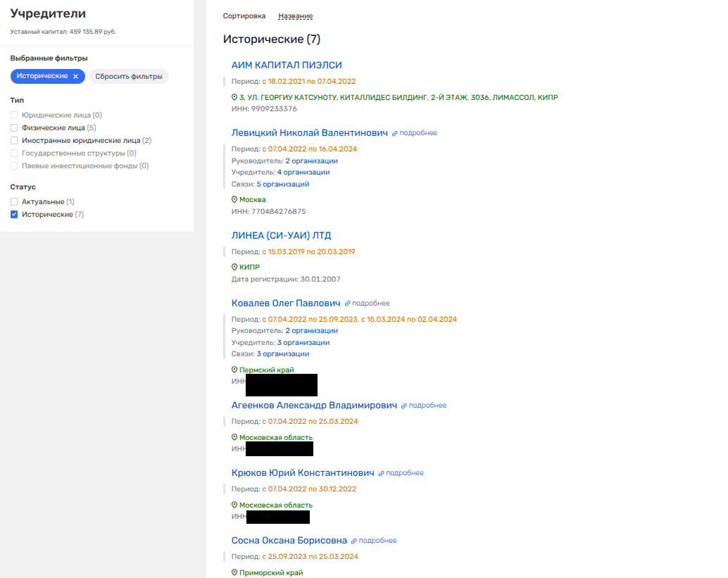Click location pin icon before Пермский край
Viewport: 728px width, 578px height.
(234, 370)
